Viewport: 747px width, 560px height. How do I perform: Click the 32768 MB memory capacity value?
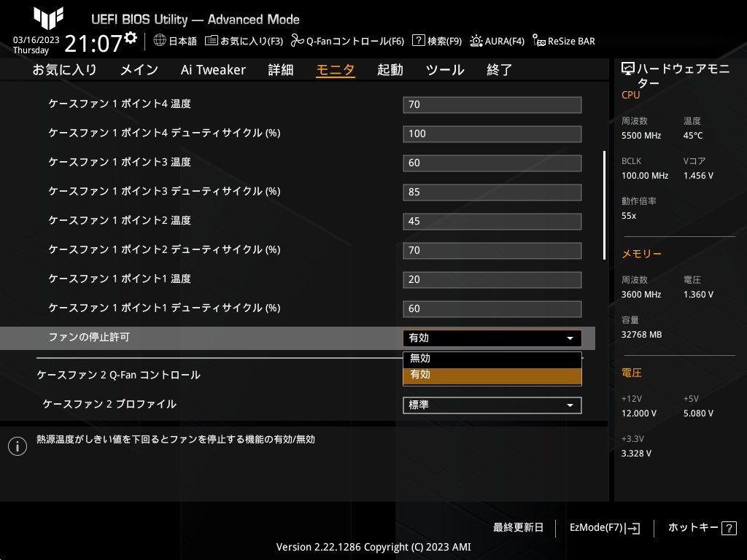pos(642,335)
